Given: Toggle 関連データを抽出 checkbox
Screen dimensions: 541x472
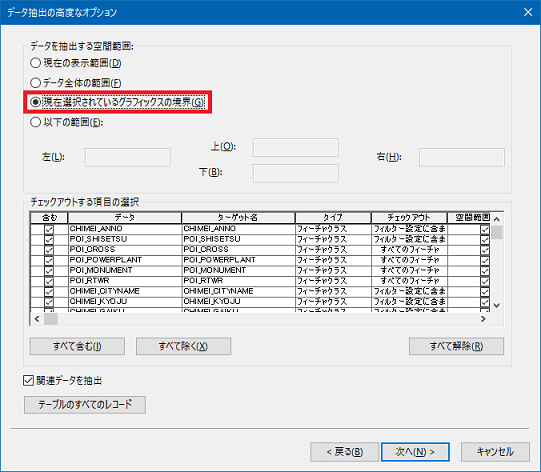Looking at the screenshot, I should [28, 381].
